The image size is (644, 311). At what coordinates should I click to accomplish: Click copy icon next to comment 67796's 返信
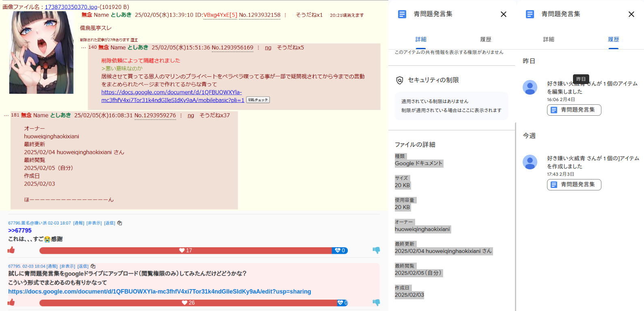(x=120, y=223)
